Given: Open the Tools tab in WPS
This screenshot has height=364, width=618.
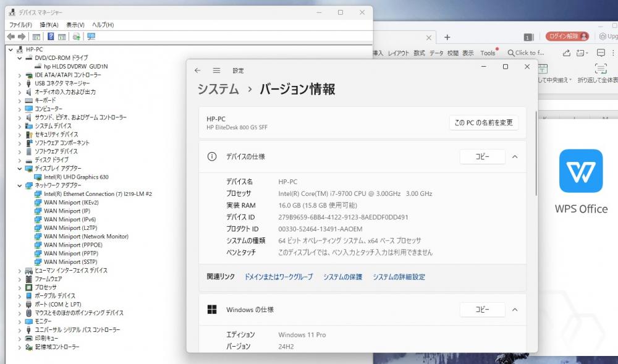Looking at the screenshot, I should (x=488, y=53).
